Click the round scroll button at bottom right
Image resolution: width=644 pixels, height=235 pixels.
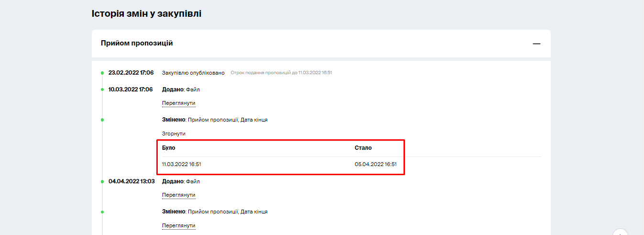(620, 232)
